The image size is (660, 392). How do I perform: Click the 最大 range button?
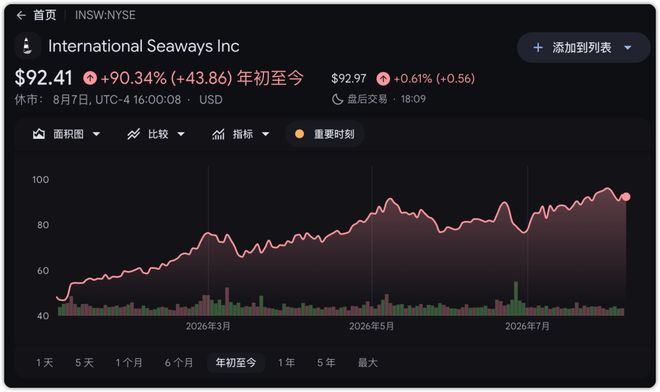[367, 363]
